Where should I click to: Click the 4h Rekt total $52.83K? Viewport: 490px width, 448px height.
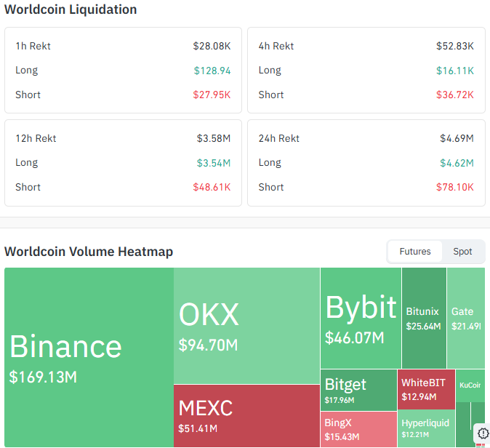point(455,46)
